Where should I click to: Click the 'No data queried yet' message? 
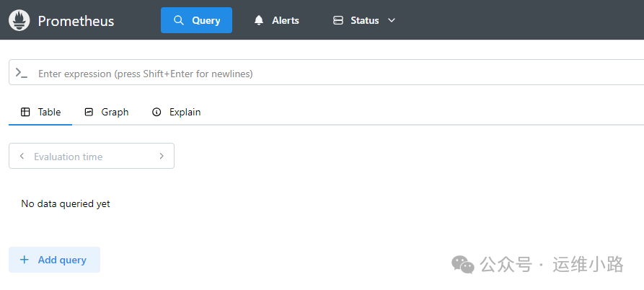pos(66,203)
